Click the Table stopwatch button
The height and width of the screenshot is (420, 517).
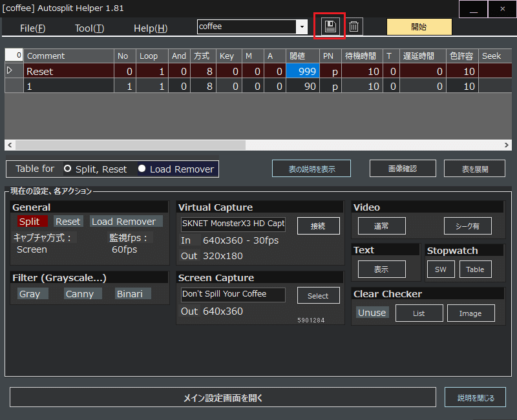[x=476, y=269]
